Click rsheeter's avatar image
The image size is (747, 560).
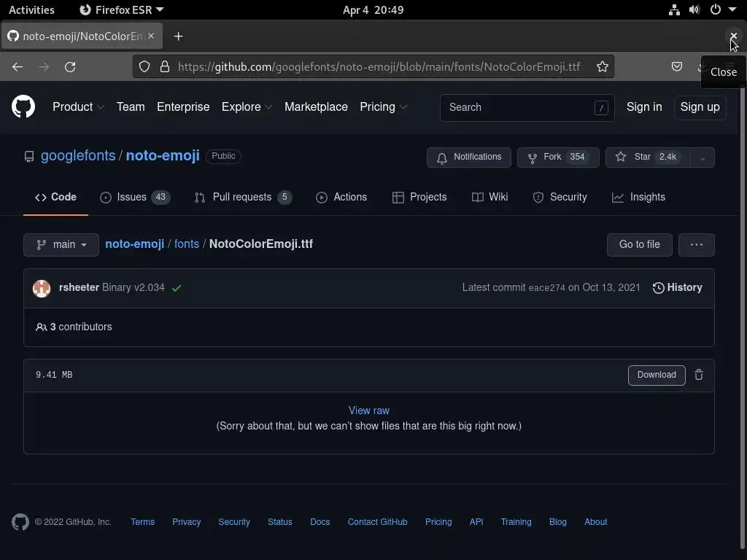42,288
